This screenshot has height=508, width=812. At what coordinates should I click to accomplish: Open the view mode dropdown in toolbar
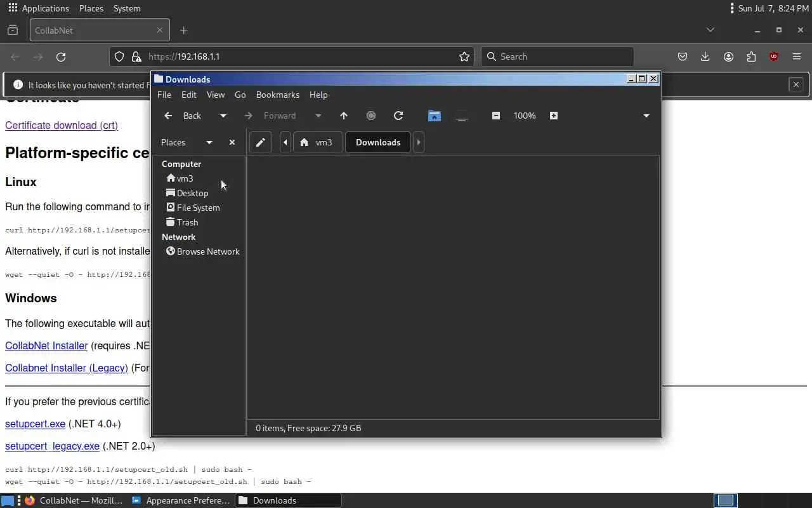[646, 116]
